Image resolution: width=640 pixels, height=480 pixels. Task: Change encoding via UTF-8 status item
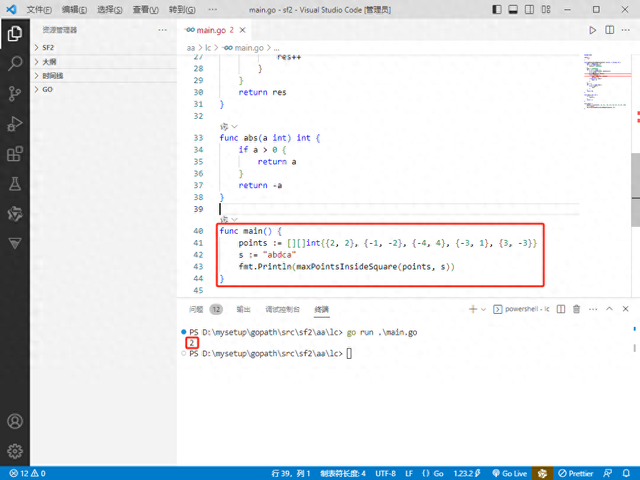385,473
